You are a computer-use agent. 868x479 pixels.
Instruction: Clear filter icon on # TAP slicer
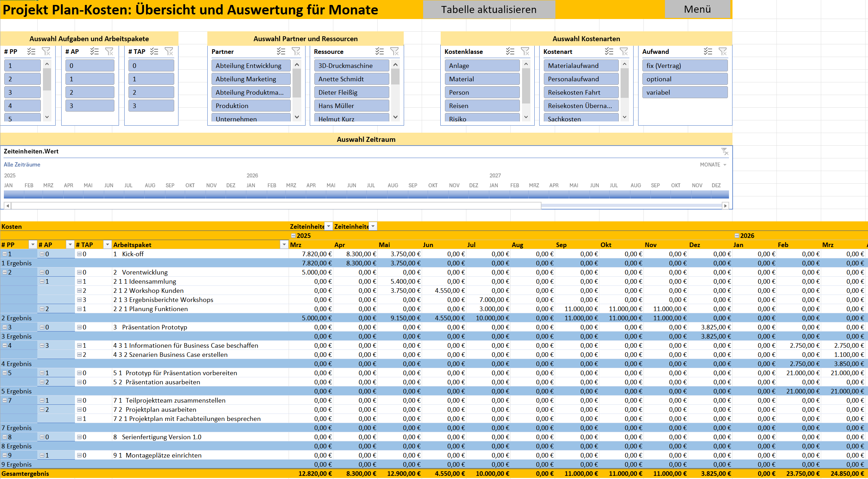(169, 51)
